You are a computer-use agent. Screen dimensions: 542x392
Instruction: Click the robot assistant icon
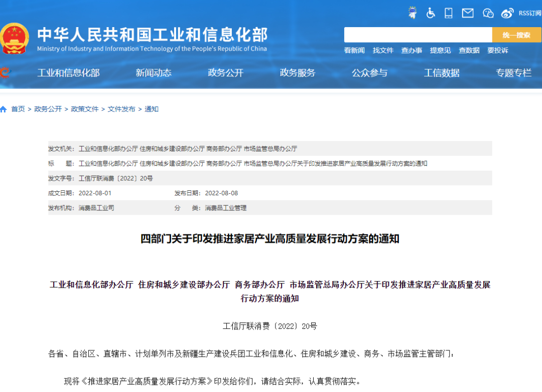pos(413,13)
